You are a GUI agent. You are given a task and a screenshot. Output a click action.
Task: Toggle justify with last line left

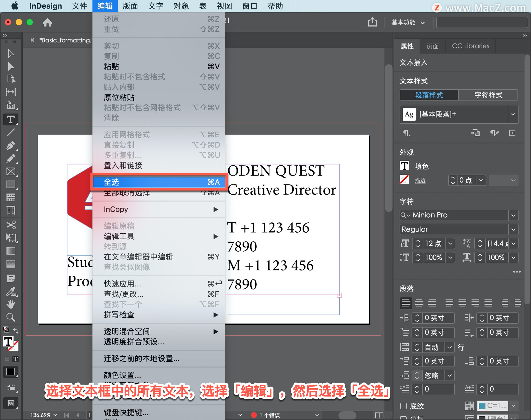(449, 303)
